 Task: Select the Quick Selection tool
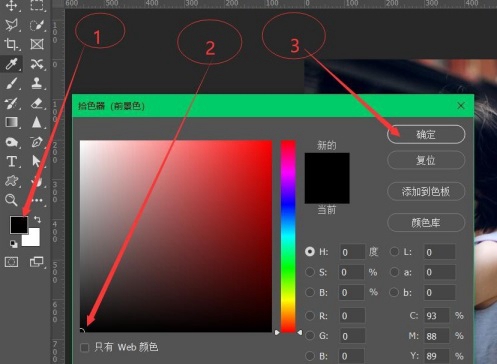37,25
